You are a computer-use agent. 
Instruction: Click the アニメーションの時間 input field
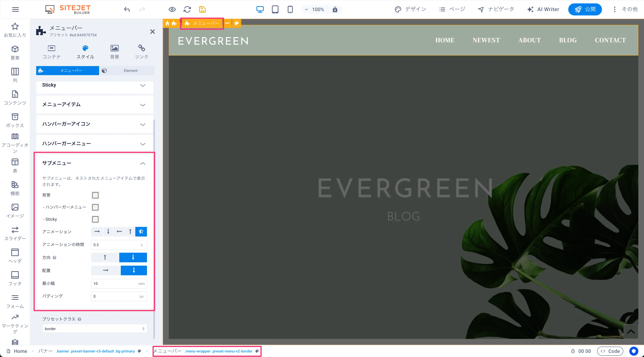119,245
